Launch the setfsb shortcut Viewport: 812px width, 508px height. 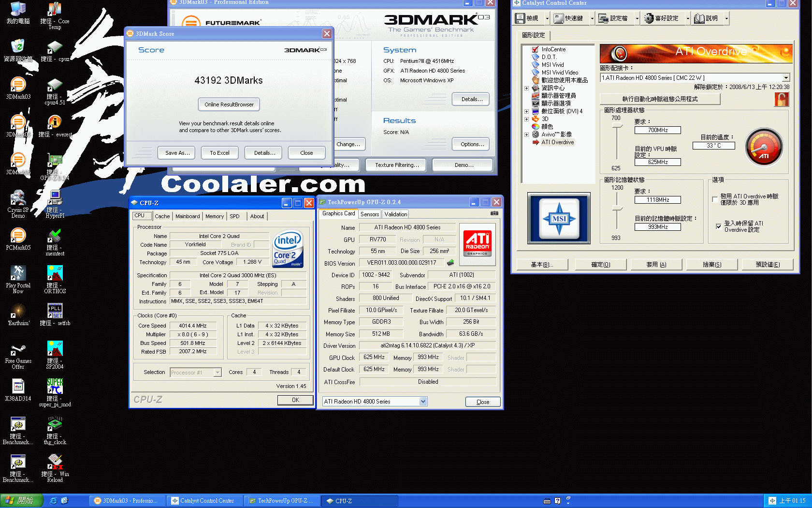[x=55, y=314]
